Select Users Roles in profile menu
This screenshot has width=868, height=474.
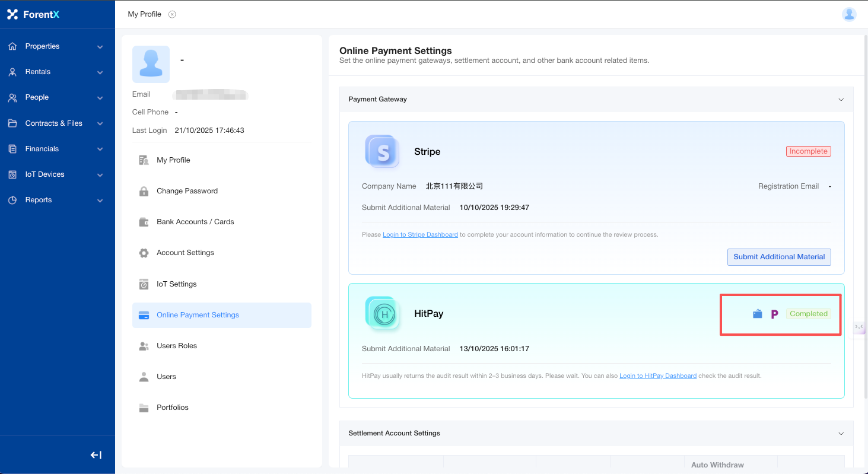[x=177, y=346]
